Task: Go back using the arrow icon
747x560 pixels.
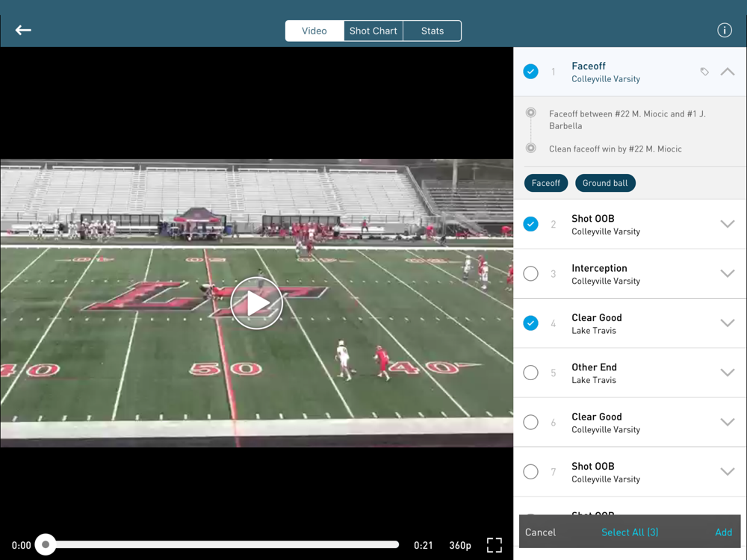Action: tap(23, 31)
